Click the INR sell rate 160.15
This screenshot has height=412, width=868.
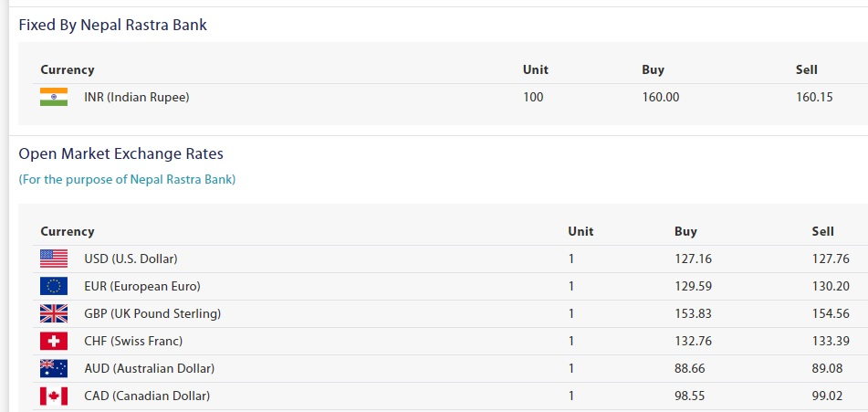click(814, 97)
